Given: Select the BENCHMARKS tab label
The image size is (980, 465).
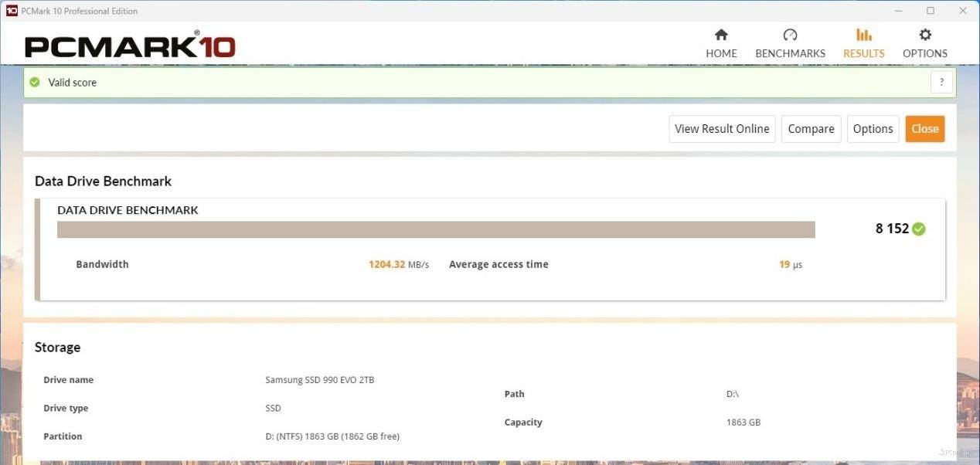Looking at the screenshot, I should pyautogui.click(x=790, y=53).
